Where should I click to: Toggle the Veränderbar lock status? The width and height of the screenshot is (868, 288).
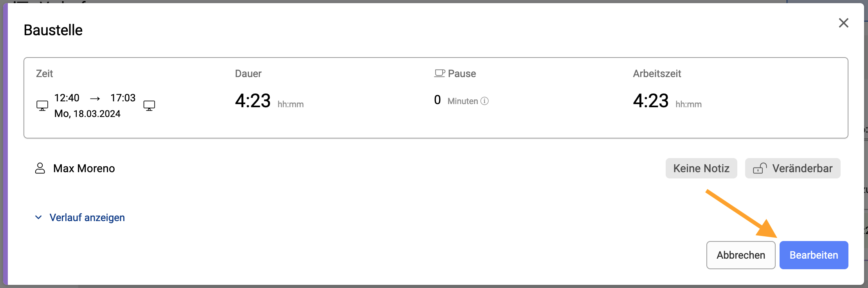click(x=792, y=168)
